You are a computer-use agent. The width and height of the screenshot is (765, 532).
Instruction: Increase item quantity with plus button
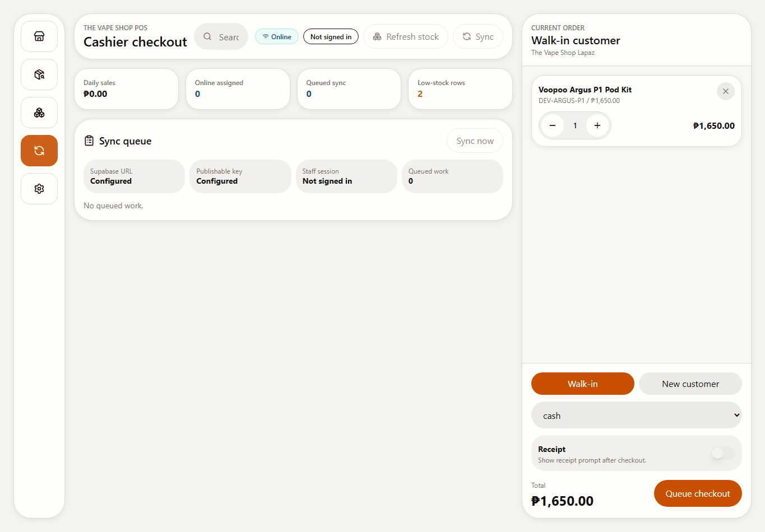(597, 125)
